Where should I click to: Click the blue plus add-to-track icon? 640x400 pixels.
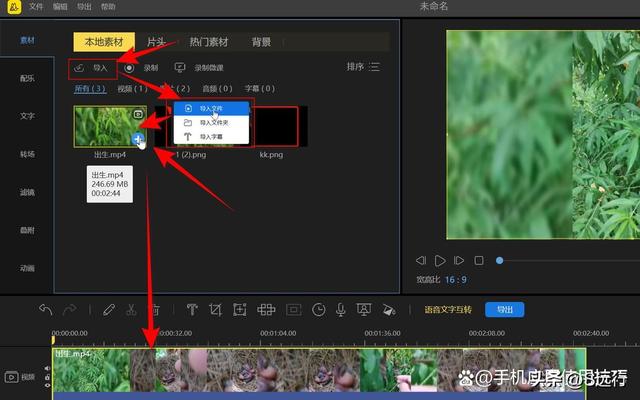coord(138,139)
